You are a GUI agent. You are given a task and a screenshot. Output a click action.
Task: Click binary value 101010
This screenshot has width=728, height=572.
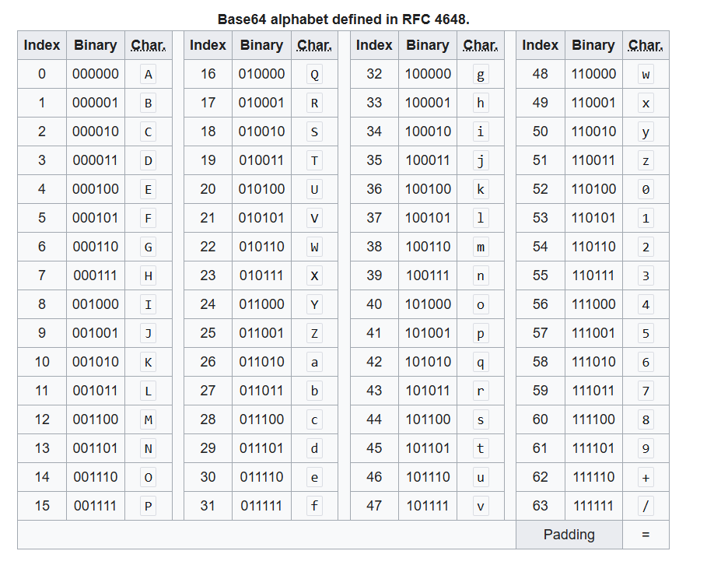(428, 362)
